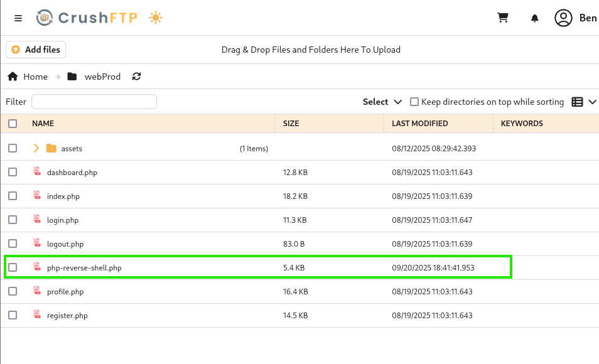The height and width of the screenshot is (364, 599).
Task: Check the dashboard.php checkbox
Action: tap(13, 172)
